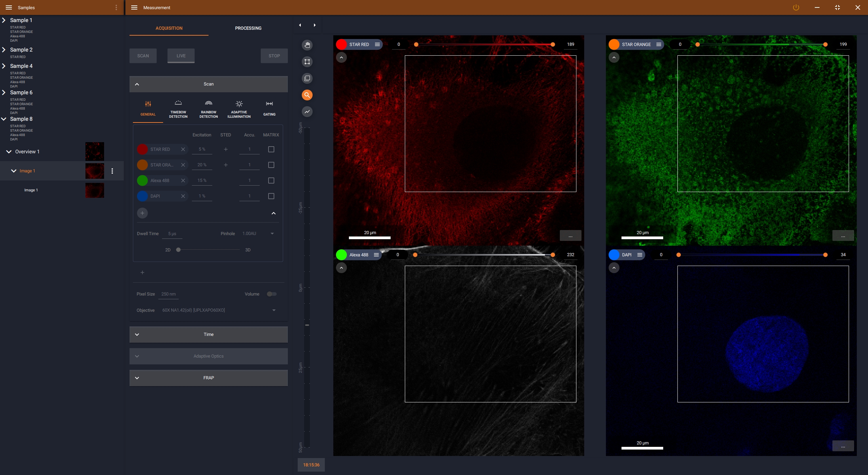Viewport: 868px width, 475px height.
Task: Add a new scan step below channel box
Action: (x=142, y=272)
